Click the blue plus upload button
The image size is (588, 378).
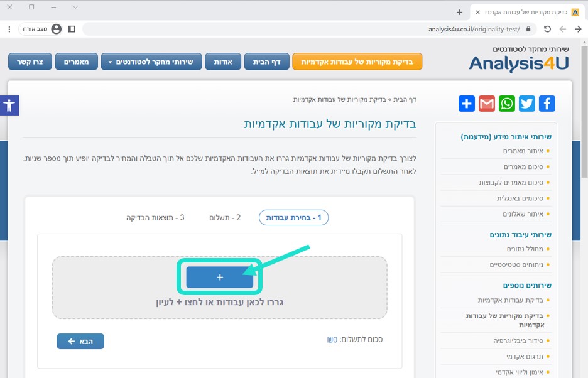[x=220, y=277]
